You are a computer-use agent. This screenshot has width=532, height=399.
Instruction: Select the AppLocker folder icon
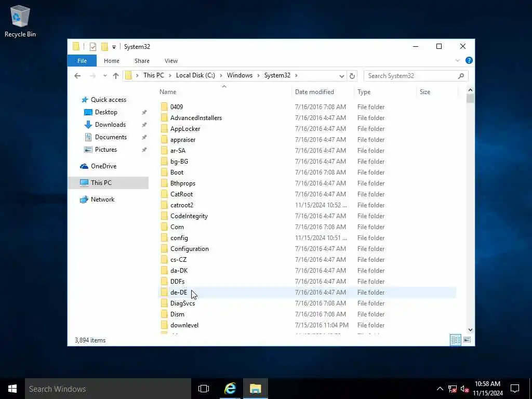[164, 129]
